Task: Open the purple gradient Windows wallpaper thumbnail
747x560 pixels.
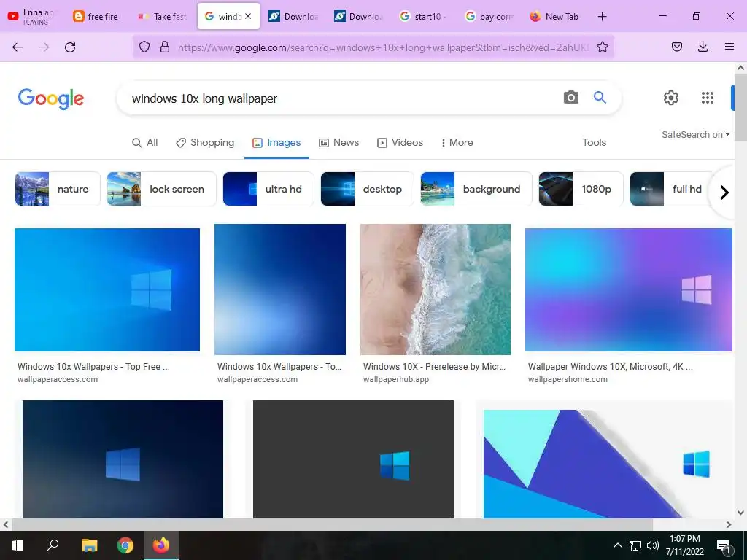Action: coord(628,289)
